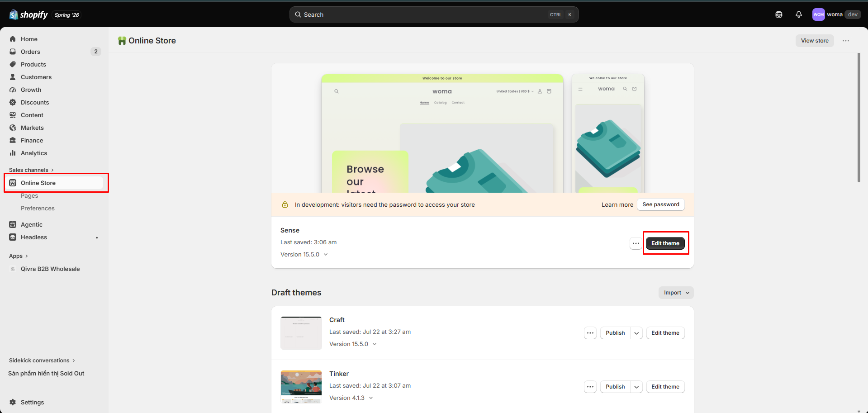Click the Discounts badge icon

13,102
